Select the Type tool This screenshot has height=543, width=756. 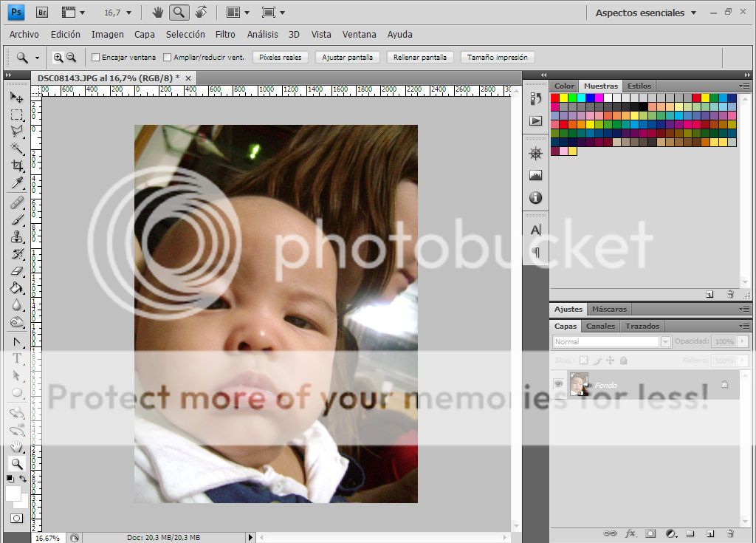coord(16,358)
